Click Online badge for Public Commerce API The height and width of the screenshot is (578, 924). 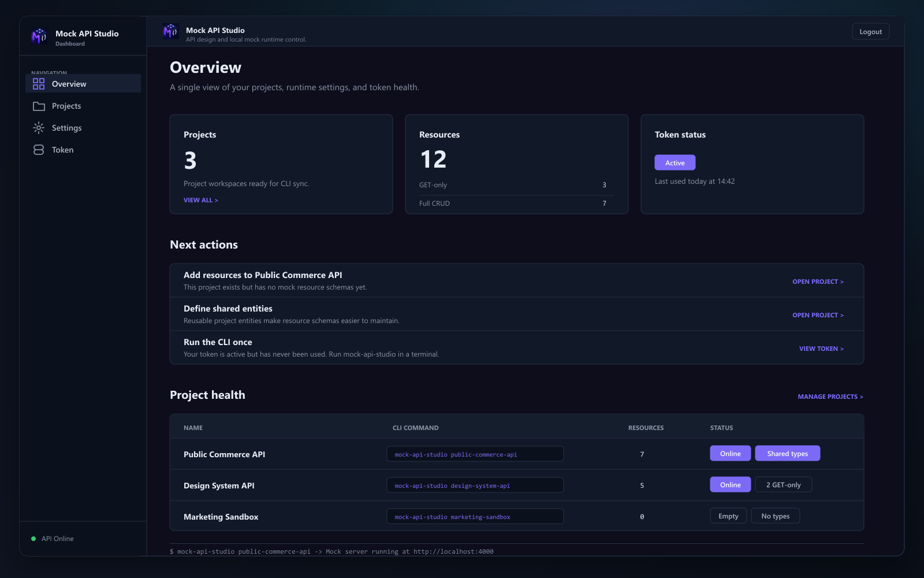click(x=730, y=454)
